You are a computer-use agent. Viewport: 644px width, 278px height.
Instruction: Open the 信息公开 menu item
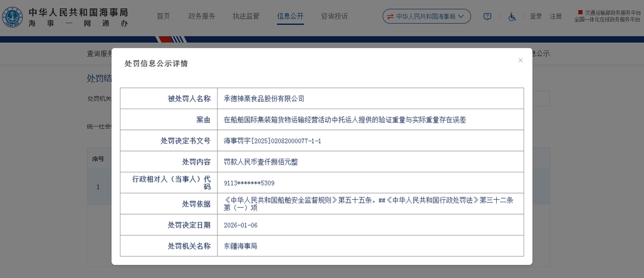point(290,16)
